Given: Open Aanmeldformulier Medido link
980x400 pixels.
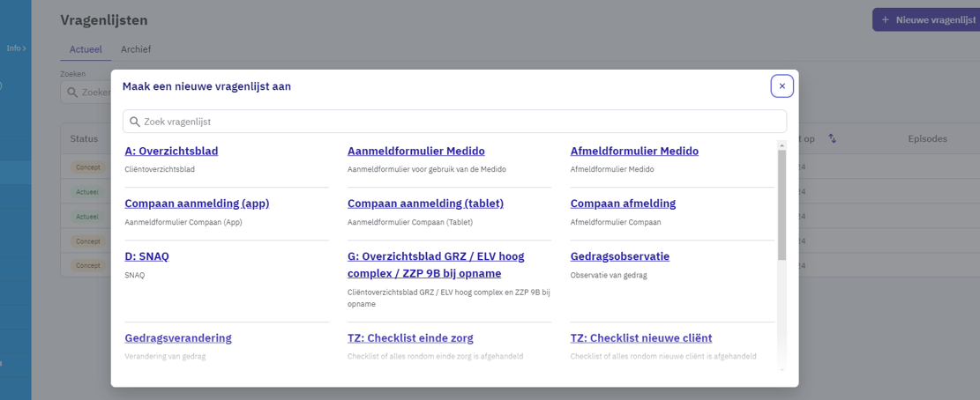Looking at the screenshot, I should click(416, 151).
